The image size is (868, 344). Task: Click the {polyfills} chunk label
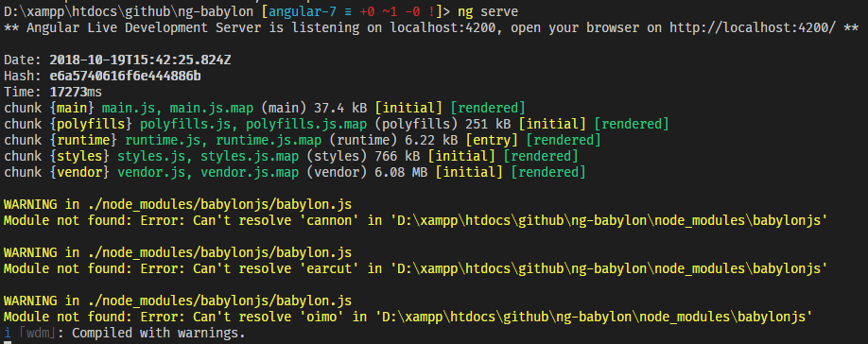[x=91, y=124]
